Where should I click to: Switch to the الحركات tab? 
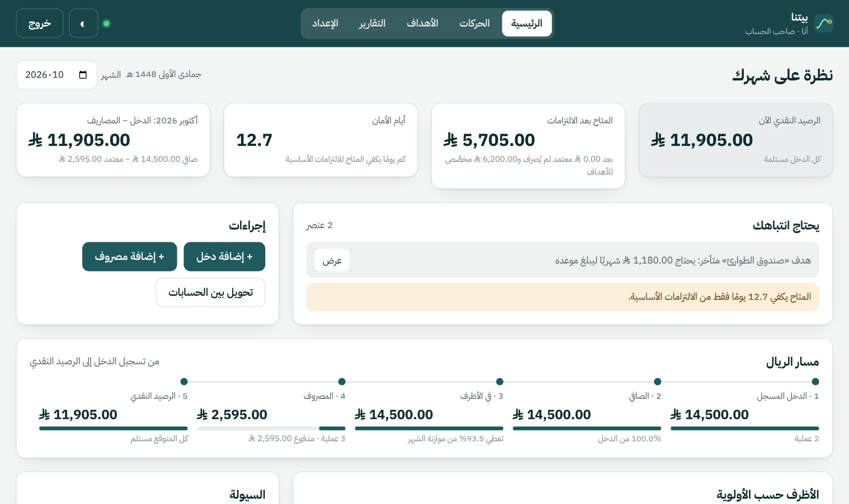point(474,23)
